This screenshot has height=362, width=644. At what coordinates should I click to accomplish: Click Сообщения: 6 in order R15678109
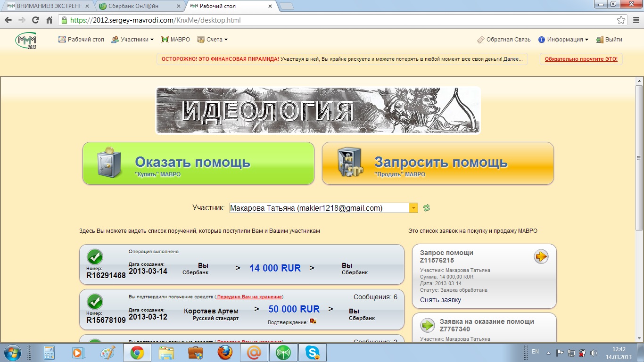point(376,297)
